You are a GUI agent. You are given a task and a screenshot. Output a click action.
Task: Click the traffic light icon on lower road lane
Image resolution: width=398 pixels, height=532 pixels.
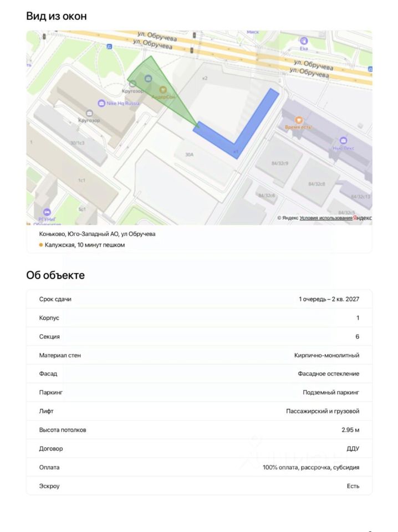pyautogui.click(x=192, y=50)
